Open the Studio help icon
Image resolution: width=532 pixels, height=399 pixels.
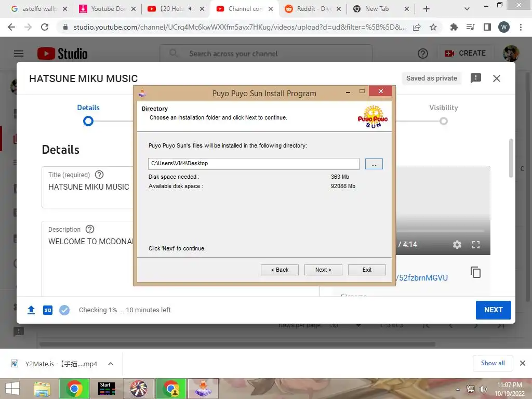[423, 54]
